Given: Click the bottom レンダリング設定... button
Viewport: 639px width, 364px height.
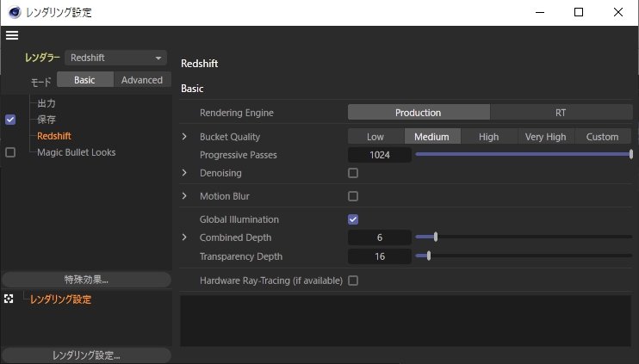Looking at the screenshot, I should [86, 355].
